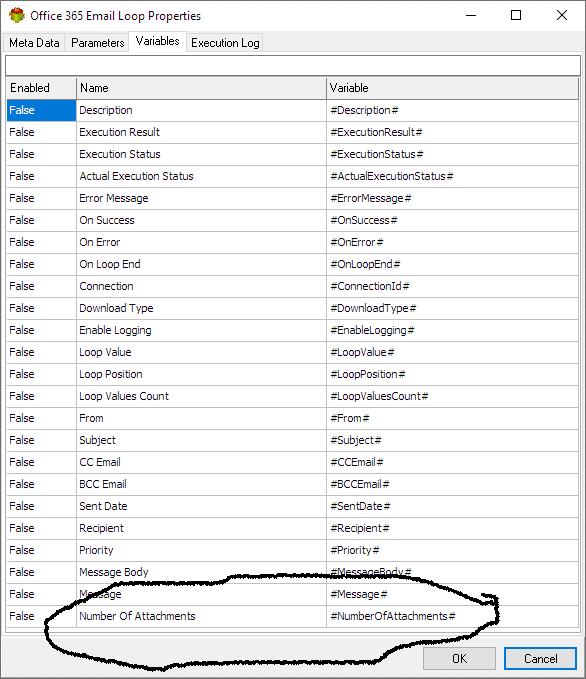Click the #ExecutionResult# variable cell

[x=453, y=133]
